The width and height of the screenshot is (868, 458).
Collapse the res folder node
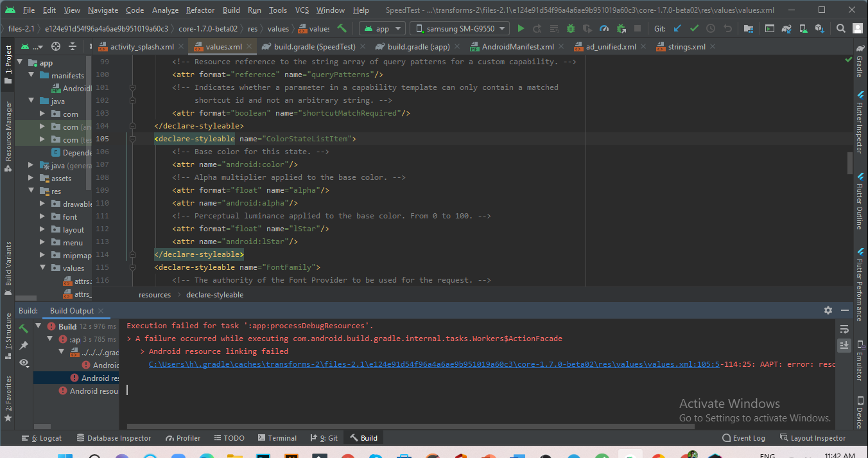pyautogui.click(x=31, y=191)
